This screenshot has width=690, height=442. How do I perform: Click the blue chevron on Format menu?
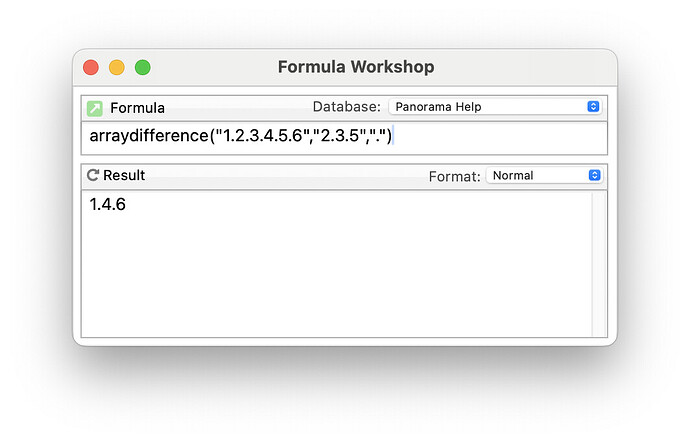(595, 175)
